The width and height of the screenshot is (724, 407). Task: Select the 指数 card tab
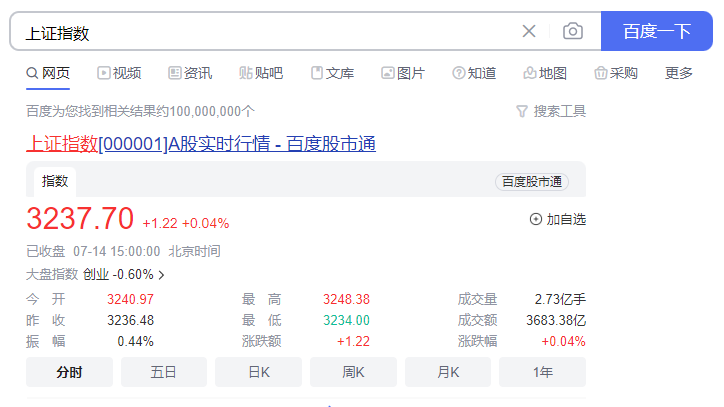pyautogui.click(x=55, y=181)
